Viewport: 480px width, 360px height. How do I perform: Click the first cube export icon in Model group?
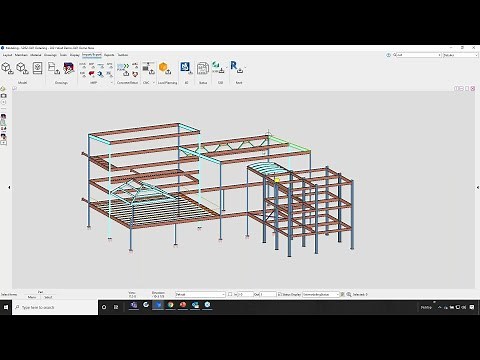coord(7,68)
